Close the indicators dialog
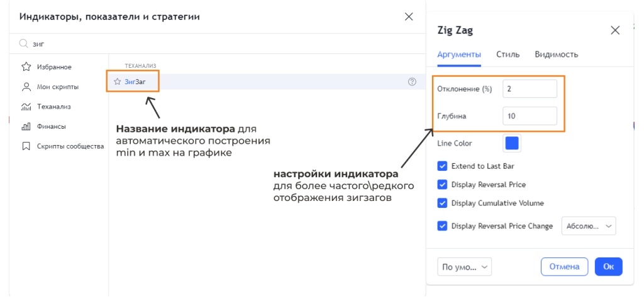This screenshot has width=644, height=297. [409, 17]
